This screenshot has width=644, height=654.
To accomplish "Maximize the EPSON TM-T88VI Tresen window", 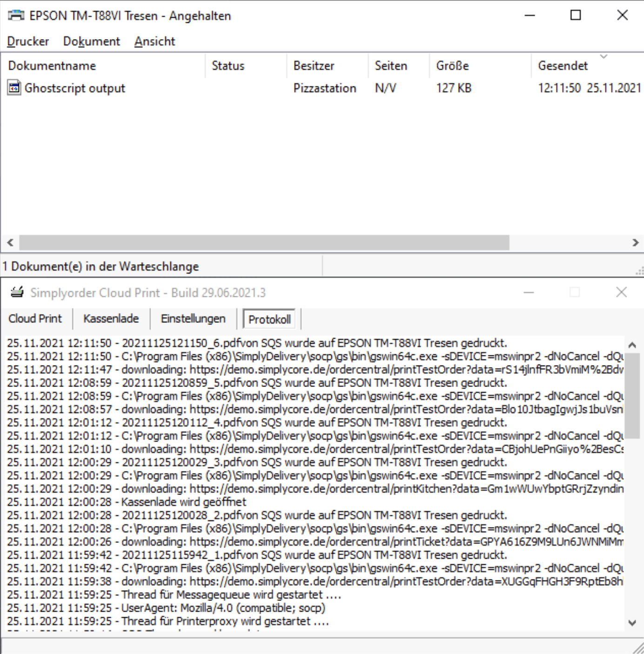I will pos(576,15).
